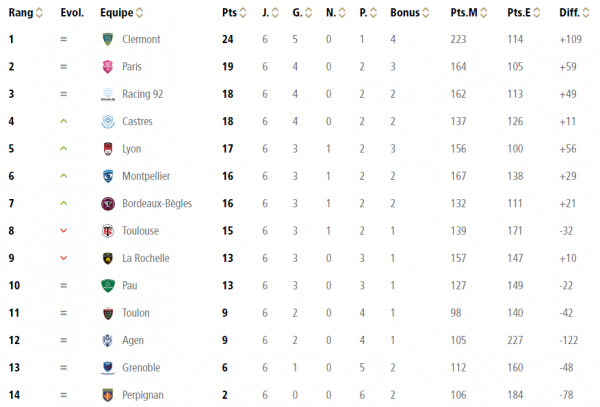Click the Toulon team logo

coord(107,313)
